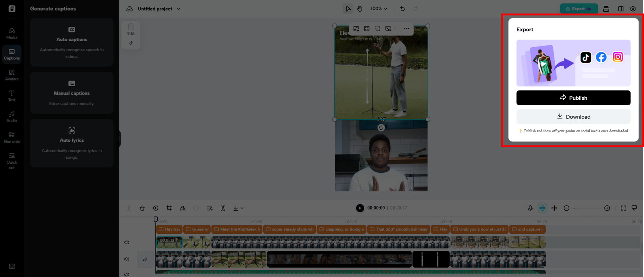Click the crop icon in the timeline toolbar
This screenshot has height=277, width=644.
(x=169, y=208)
